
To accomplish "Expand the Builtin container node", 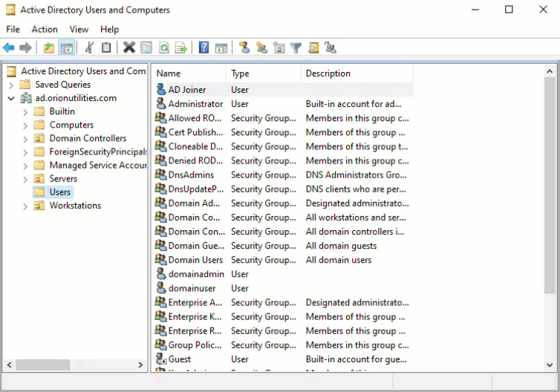I will click(x=25, y=111).
